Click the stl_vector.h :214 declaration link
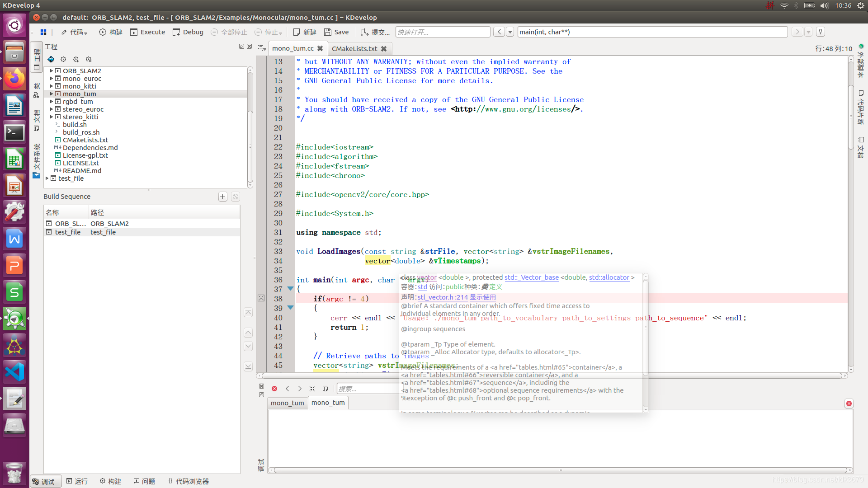868x488 pixels. [x=443, y=297]
